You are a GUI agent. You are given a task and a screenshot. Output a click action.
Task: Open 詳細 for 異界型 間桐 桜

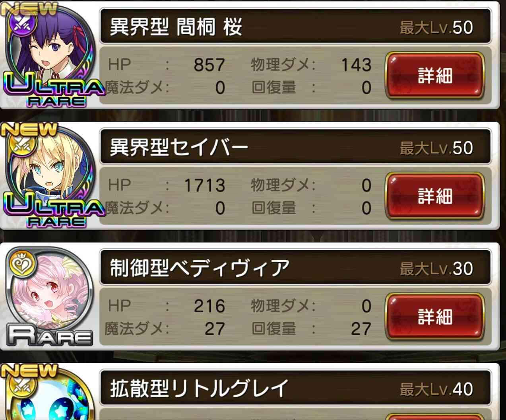435,76
